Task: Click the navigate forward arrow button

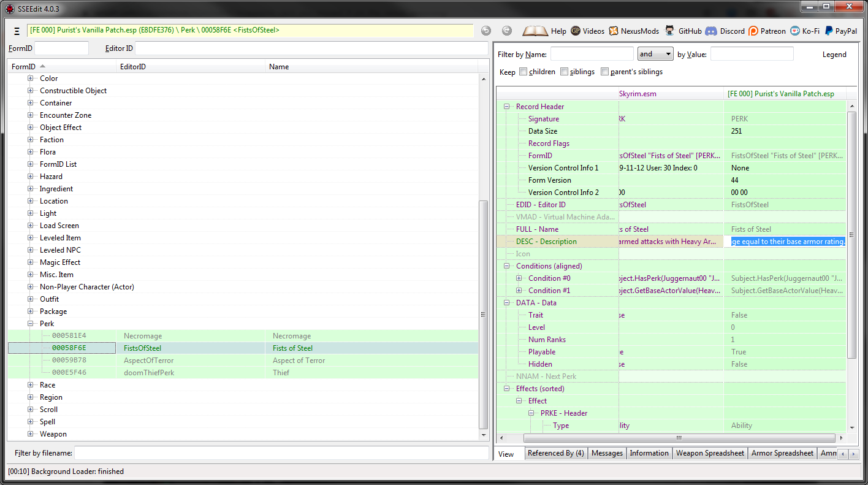Action: [506, 31]
